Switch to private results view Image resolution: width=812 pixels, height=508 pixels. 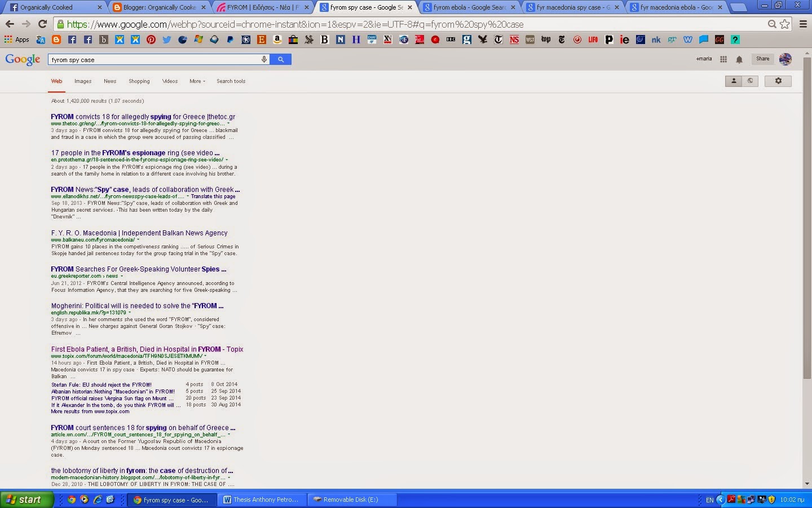click(x=734, y=81)
